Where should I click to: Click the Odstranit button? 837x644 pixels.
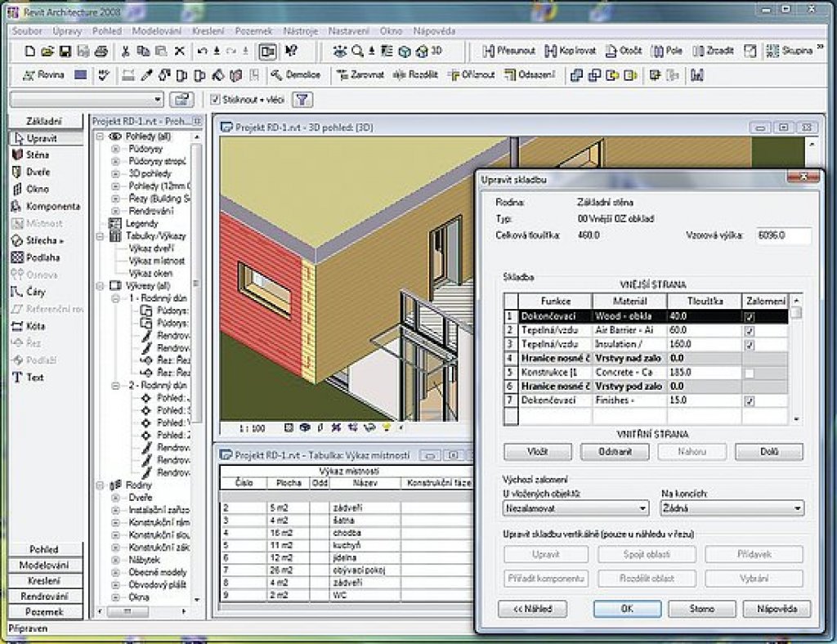(615, 451)
